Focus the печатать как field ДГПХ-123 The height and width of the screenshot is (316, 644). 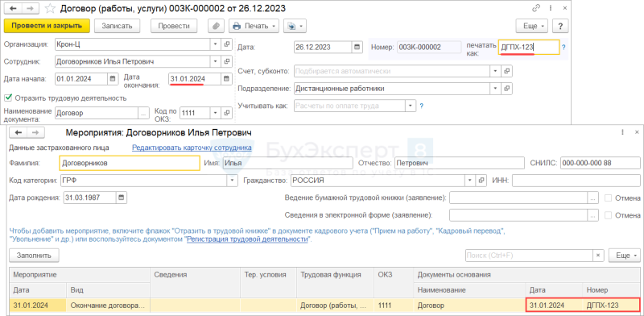(529, 48)
